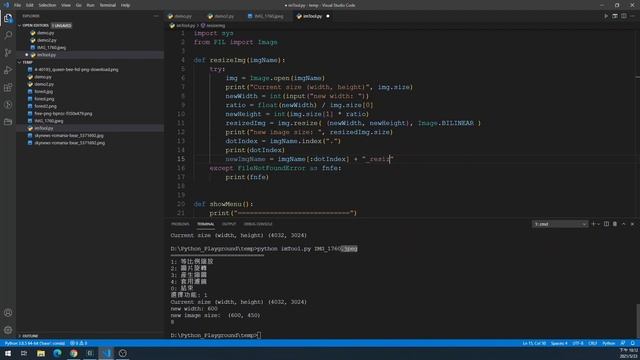Viewport: 640px width, 360px height.
Task: Open demo2.py in TEMP folder
Action: click(44, 84)
